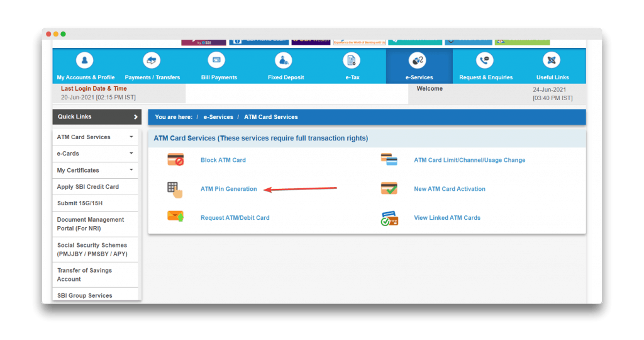Open ATM Card Limit/Channel/Usage Change link
Screen dimensions: 644x340
pyautogui.click(x=469, y=160)
